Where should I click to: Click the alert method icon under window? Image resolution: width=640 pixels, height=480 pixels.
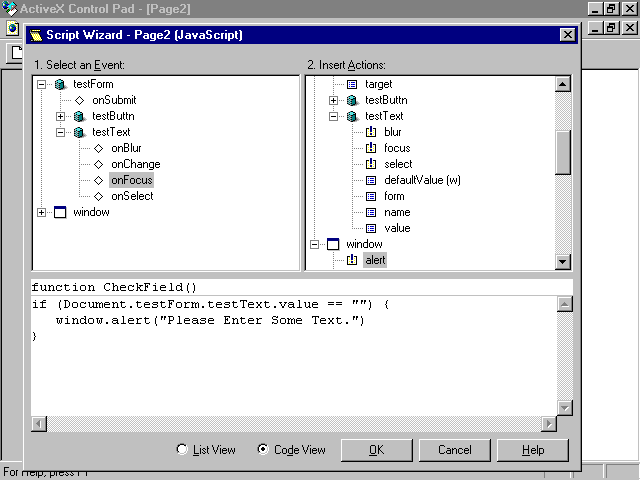click(351, 260)
